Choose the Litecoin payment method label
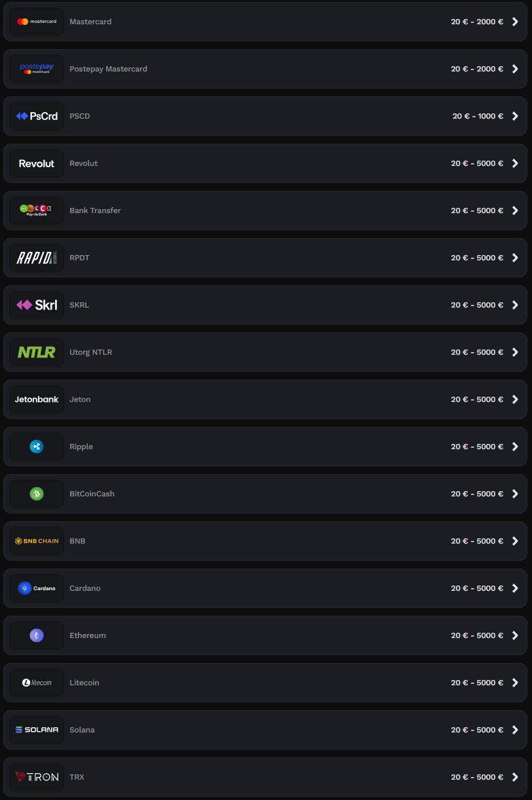This screenshot has height=800, width=532. (85, 683)
